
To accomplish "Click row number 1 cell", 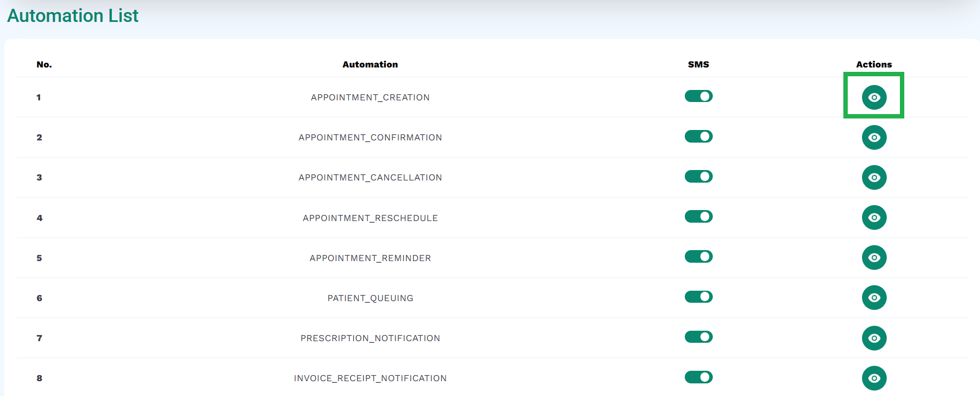I will coord(39,97).
